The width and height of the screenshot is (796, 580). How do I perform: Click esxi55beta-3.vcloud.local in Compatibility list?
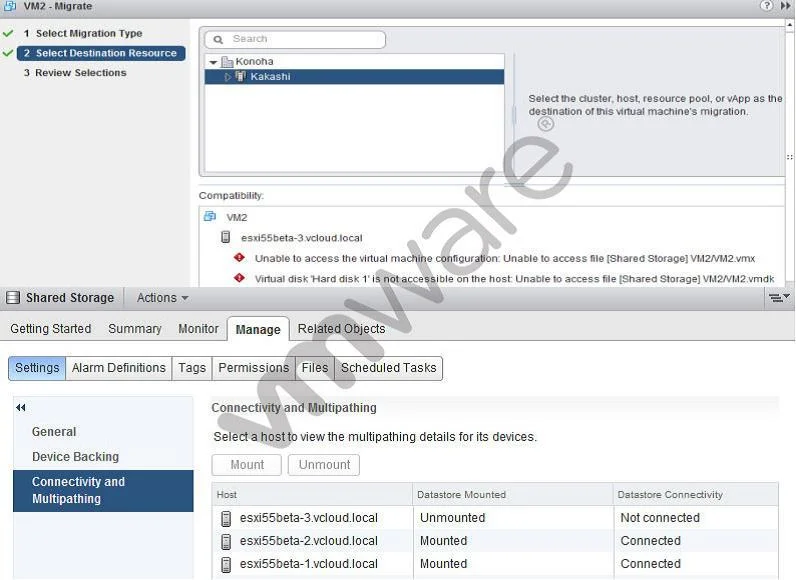pos(302,238)
